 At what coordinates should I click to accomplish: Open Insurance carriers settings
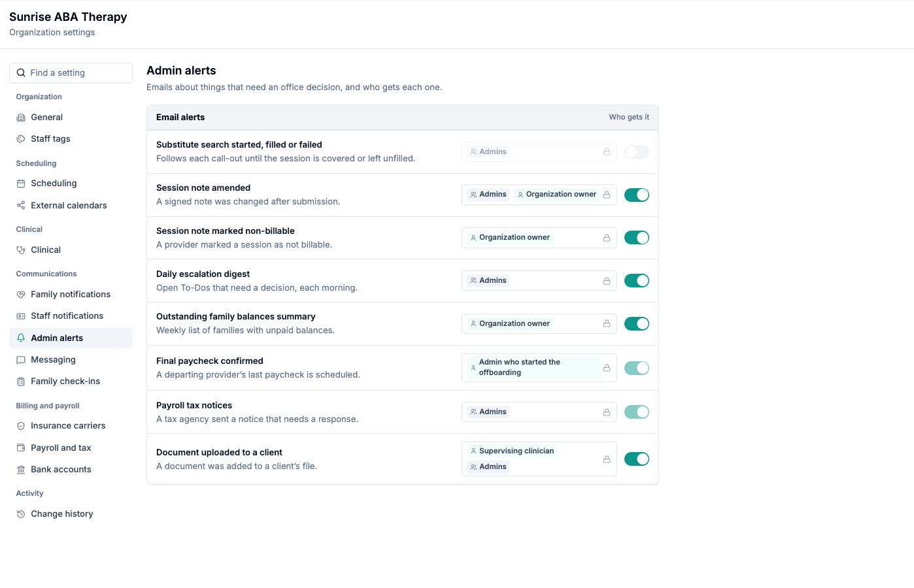click(71, 426)
